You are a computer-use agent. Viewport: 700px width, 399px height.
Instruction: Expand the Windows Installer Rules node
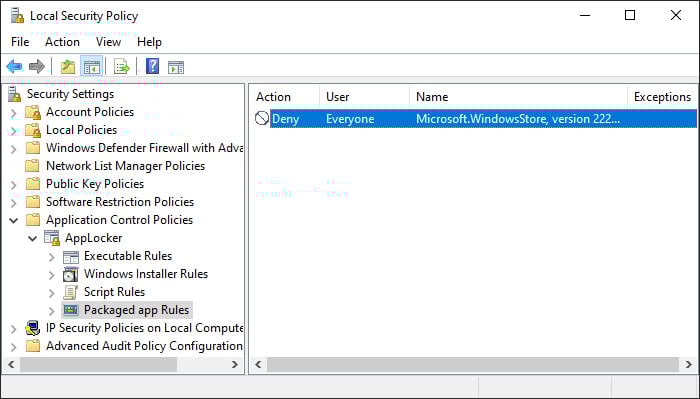tap(51, 275)
